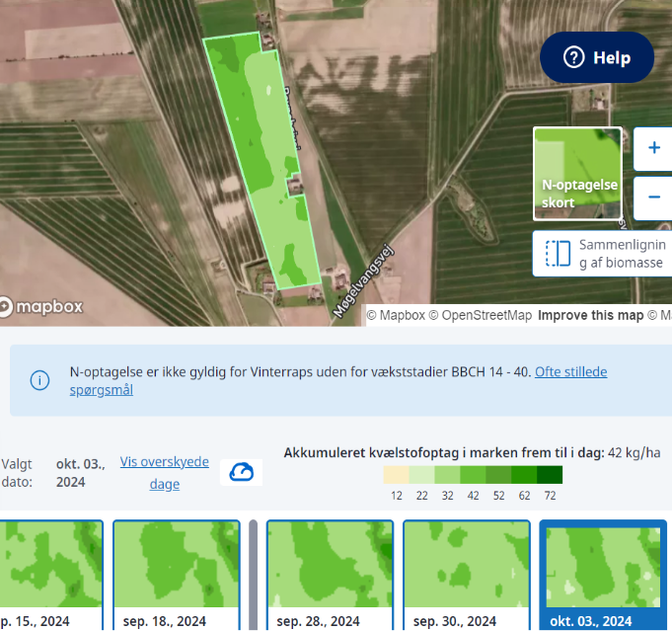
Task: Zoom out the map with minus icon
Action: [653, 197]
